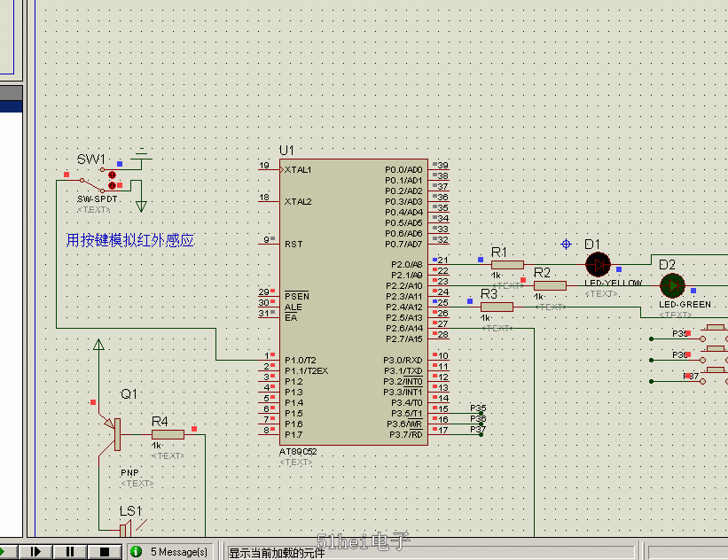
Task: Click the RST pin label
Action: point(294,244)
